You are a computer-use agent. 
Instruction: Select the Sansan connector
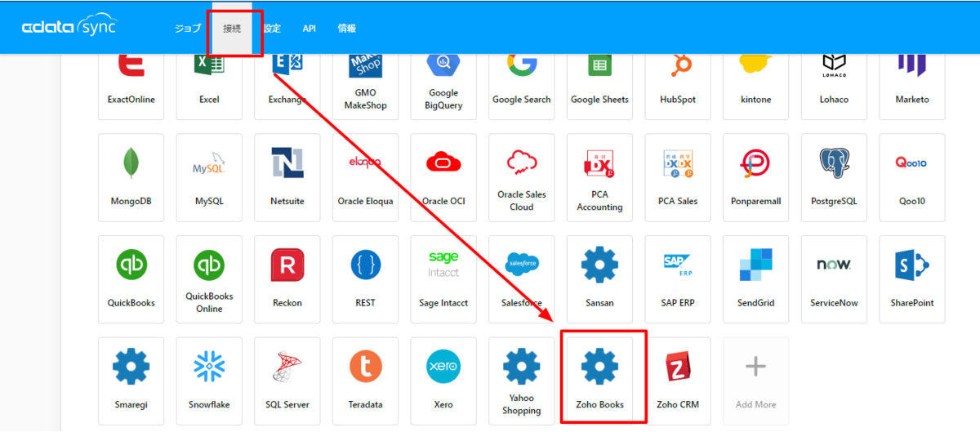(599, 279)
